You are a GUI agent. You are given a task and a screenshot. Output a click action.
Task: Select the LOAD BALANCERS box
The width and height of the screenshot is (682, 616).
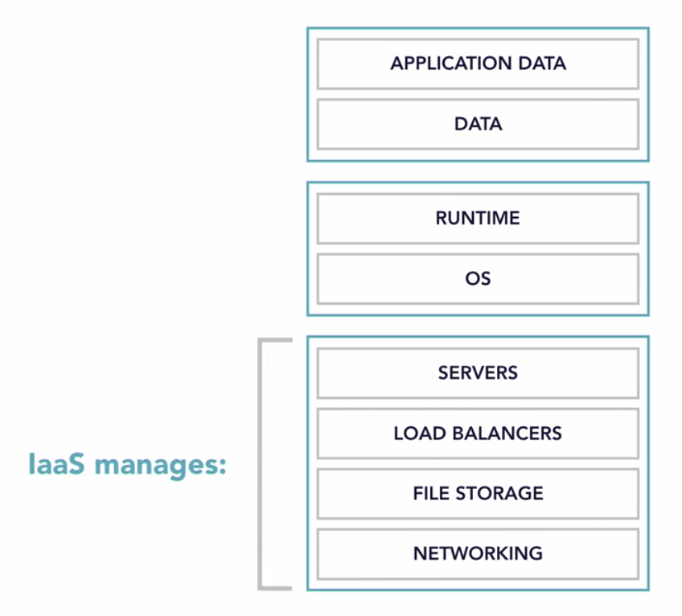point(478,433)
